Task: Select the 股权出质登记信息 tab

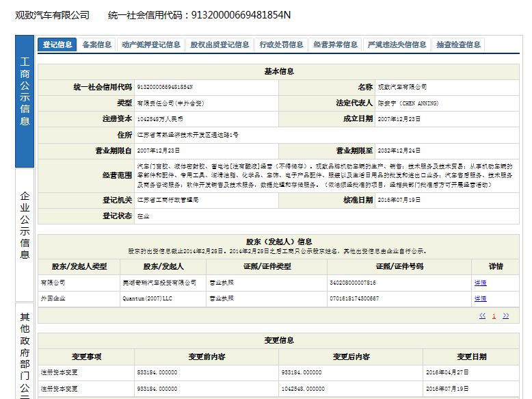Action: click(x=220, y=44)
